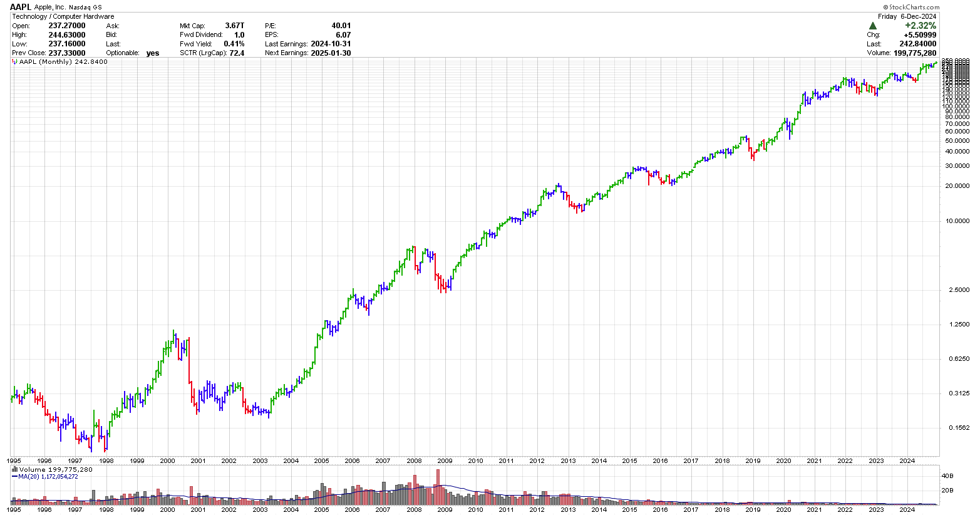
Task: Click the AAPL (Monthly) 242.8400 chart legend
Action: click(63, 62)
